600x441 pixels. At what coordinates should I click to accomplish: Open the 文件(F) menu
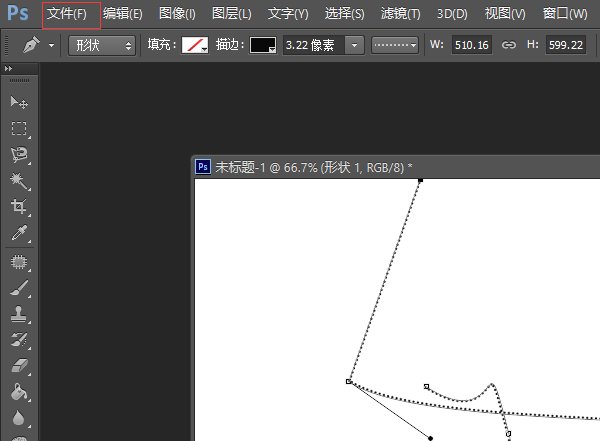[x=67, y=14]
